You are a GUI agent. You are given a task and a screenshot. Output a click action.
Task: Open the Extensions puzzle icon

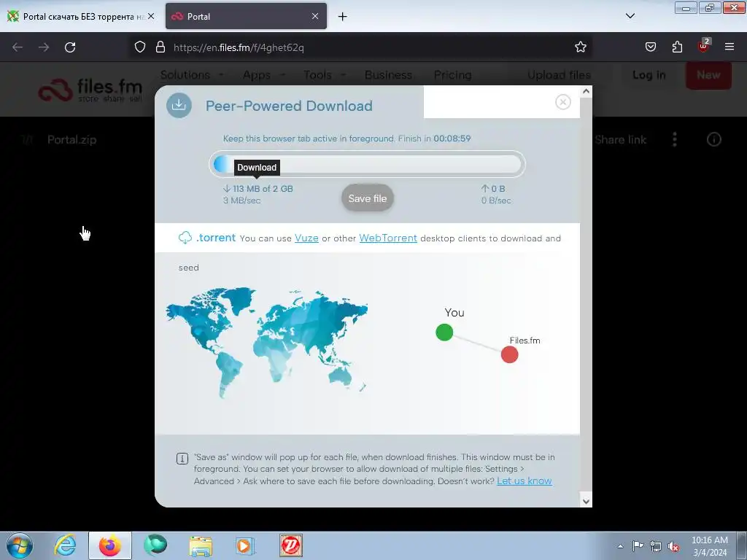point(677,47)
